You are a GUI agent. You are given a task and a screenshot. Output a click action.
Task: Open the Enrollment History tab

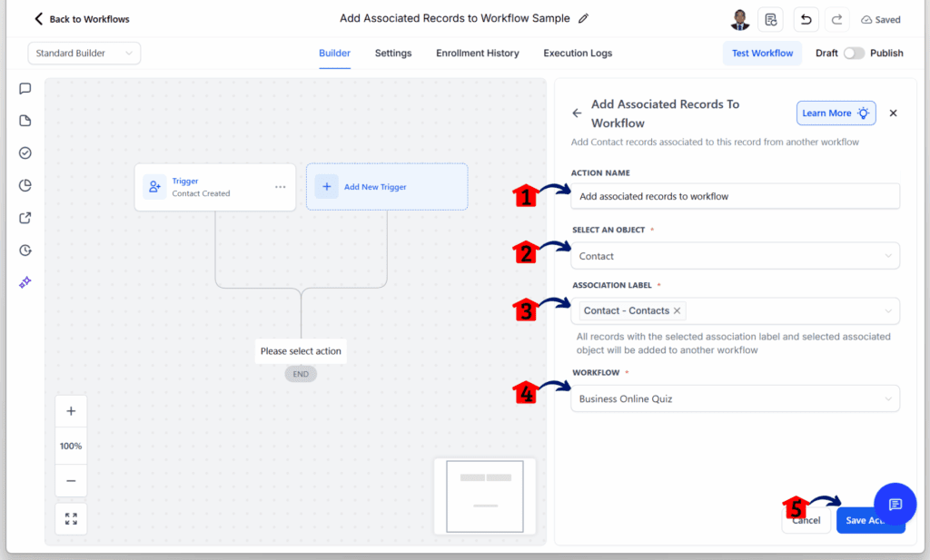click(477, 53)
